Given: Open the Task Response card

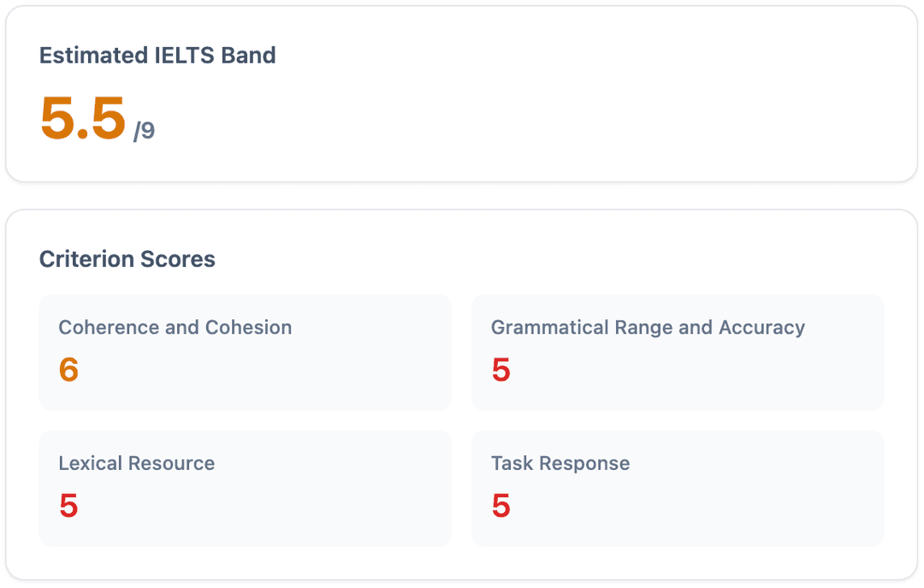Looking at the screenshot, I should [x=678, y=489].
